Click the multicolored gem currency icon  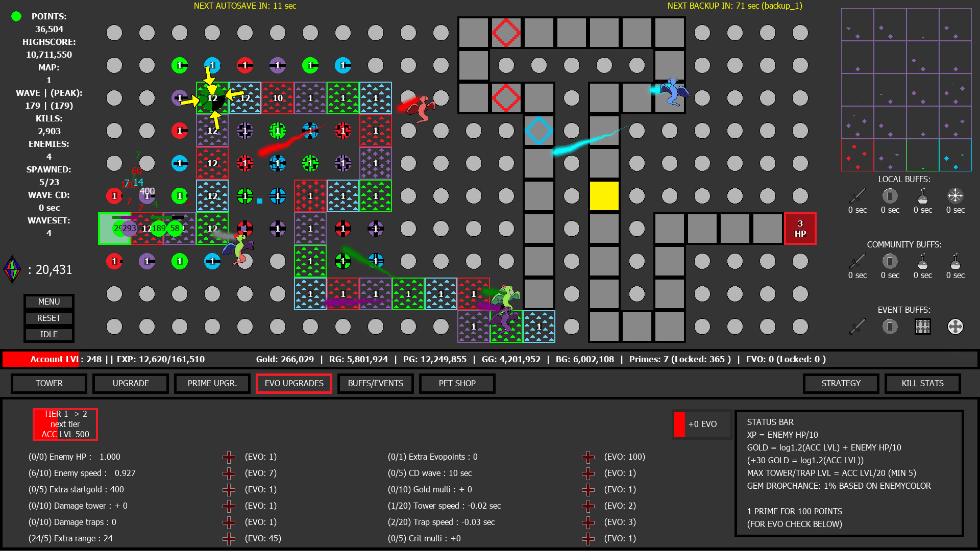[x=12, y=269]
